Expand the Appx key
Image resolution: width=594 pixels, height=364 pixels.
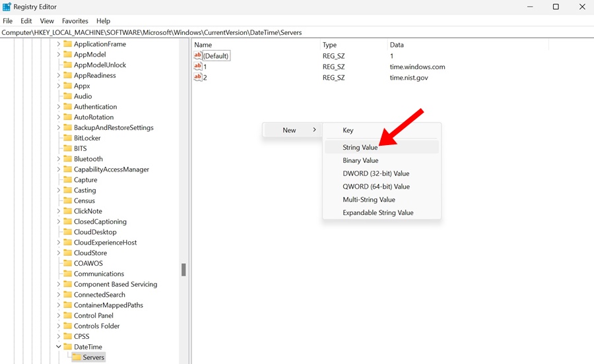tap(58, 86)
